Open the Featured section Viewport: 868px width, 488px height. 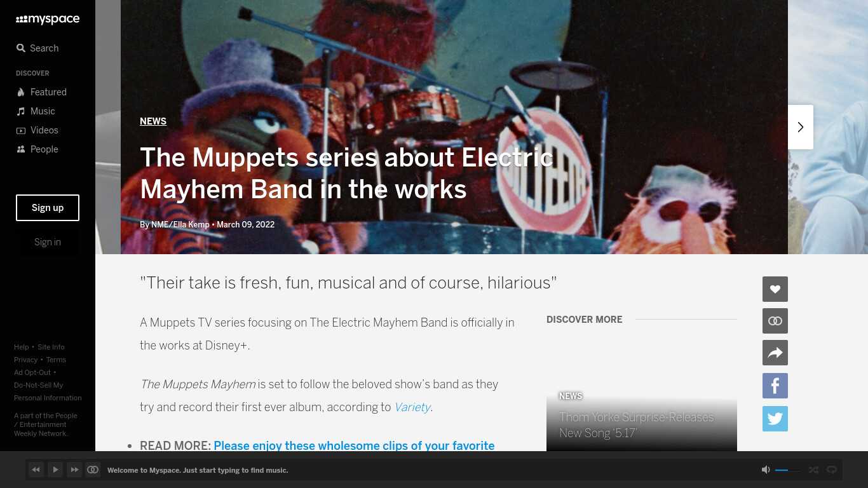click(x=41, y=92)
